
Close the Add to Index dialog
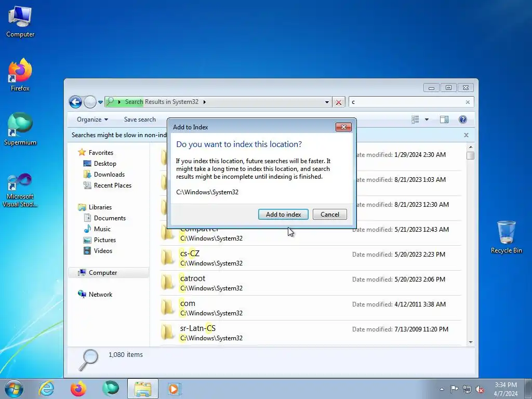(343, 127)
